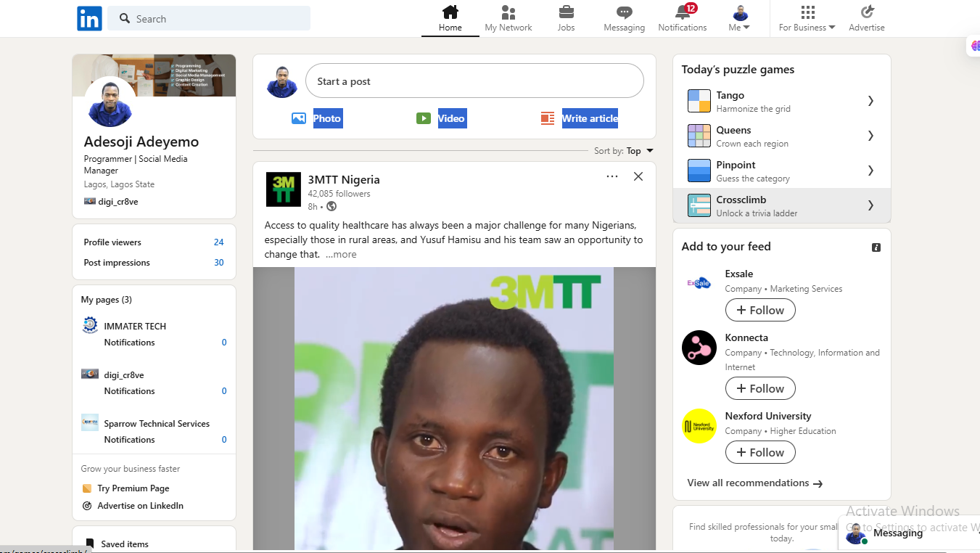Click the info icon beside Add to your feed

(x=876, y=247)
